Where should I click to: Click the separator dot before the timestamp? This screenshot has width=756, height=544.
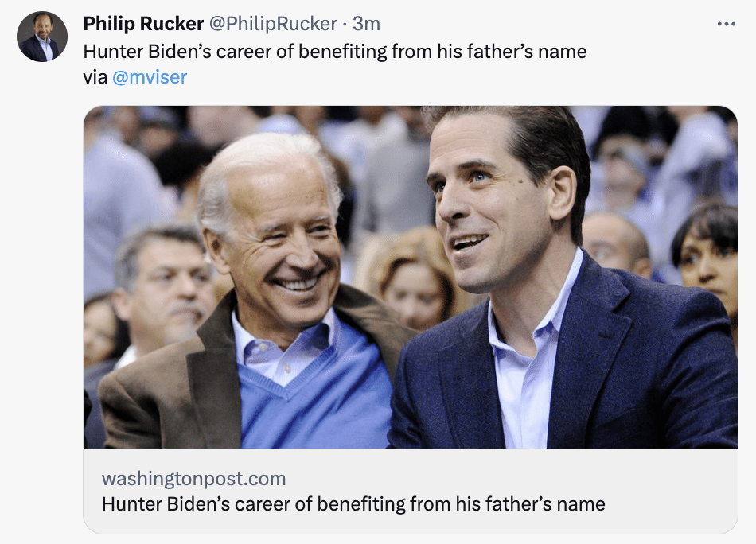point(345,25)
